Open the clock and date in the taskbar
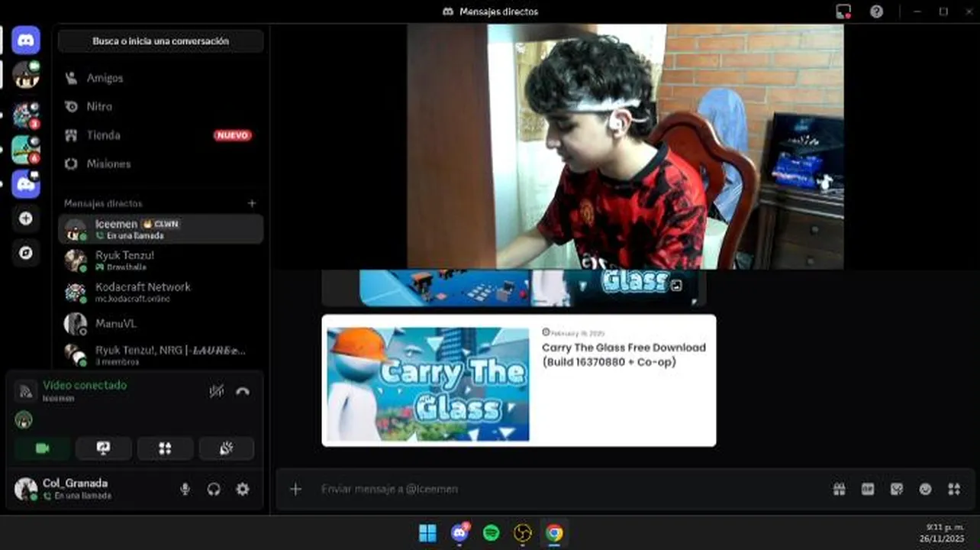 (x=941, y=532)
